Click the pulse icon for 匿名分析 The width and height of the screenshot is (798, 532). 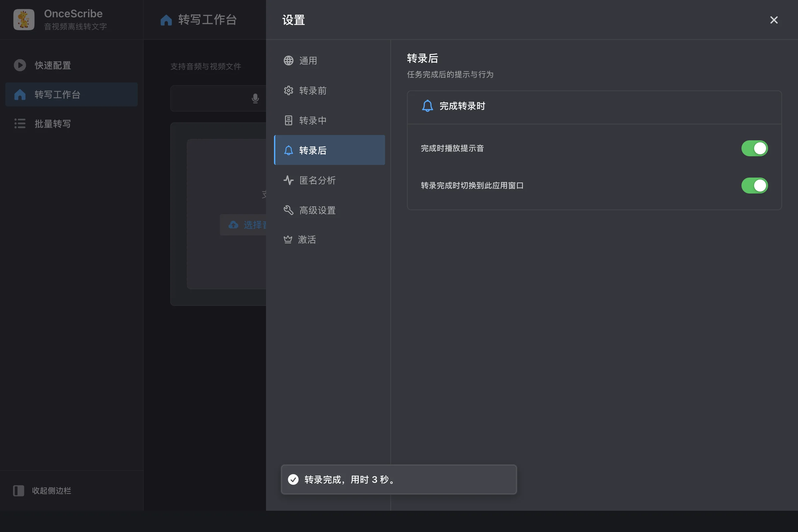pyautogui.click(x=288, y=180)
